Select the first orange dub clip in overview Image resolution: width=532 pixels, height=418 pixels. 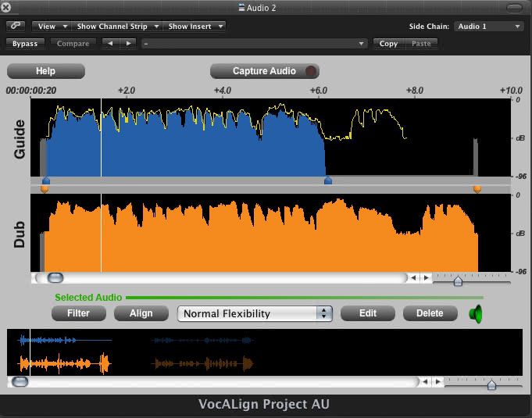point(65,364)
